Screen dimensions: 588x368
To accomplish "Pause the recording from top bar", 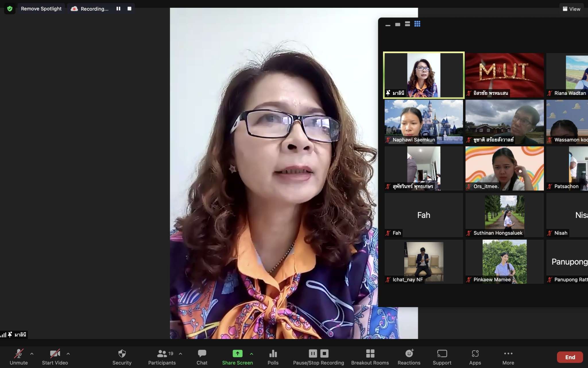I will [x=118, y=9].
